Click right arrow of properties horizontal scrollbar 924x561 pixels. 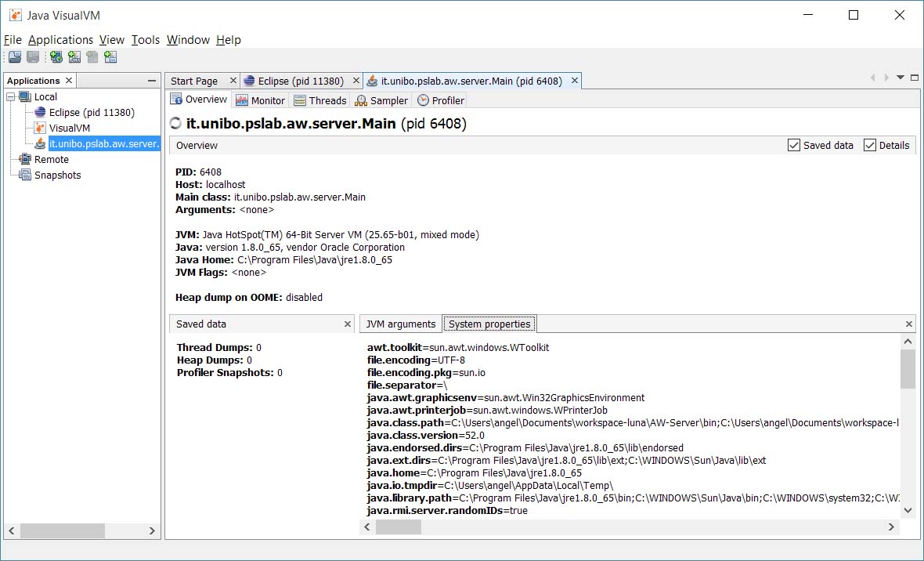(x=892, y=527)
